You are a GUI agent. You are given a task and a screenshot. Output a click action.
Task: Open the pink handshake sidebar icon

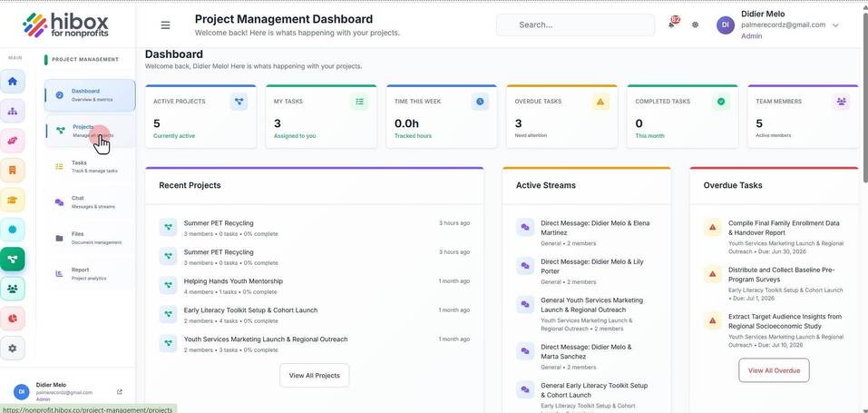tap(12, 141)
